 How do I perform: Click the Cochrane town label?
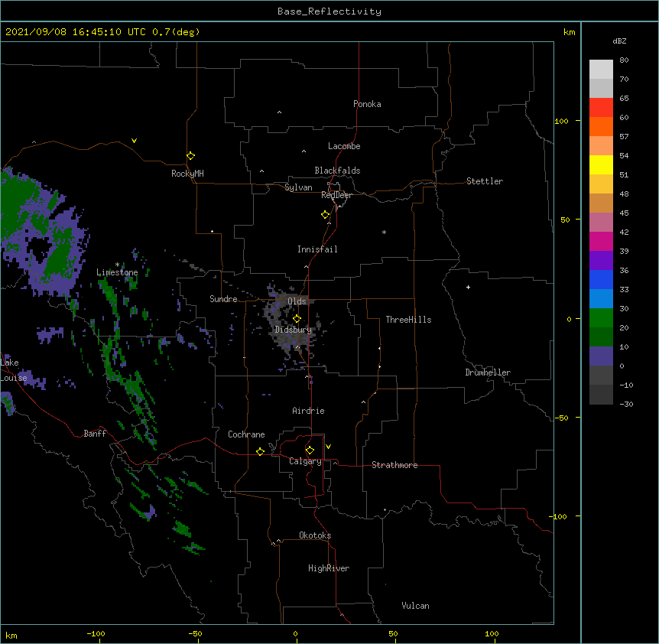coord(246,434)
